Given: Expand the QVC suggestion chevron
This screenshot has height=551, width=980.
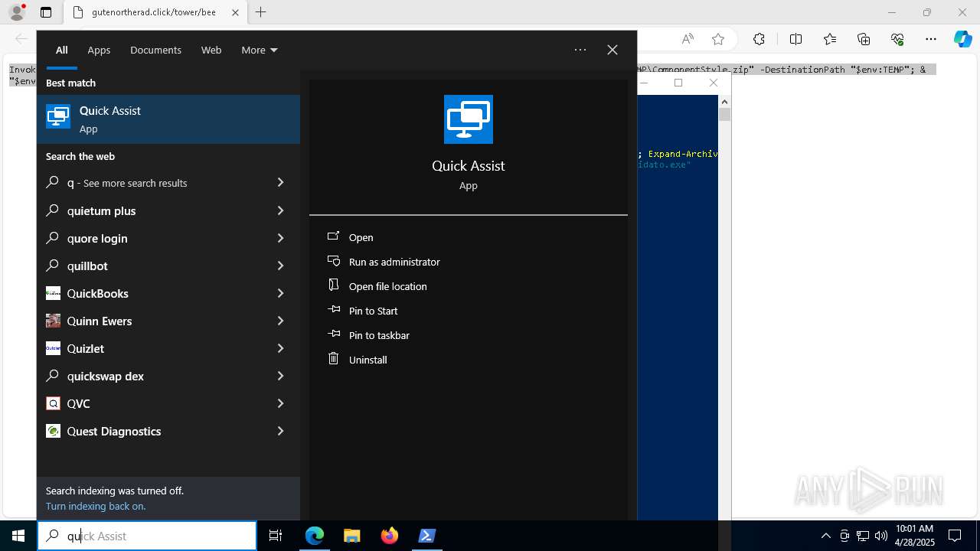Looking at the screenshot, I should (x=280, y=403).
